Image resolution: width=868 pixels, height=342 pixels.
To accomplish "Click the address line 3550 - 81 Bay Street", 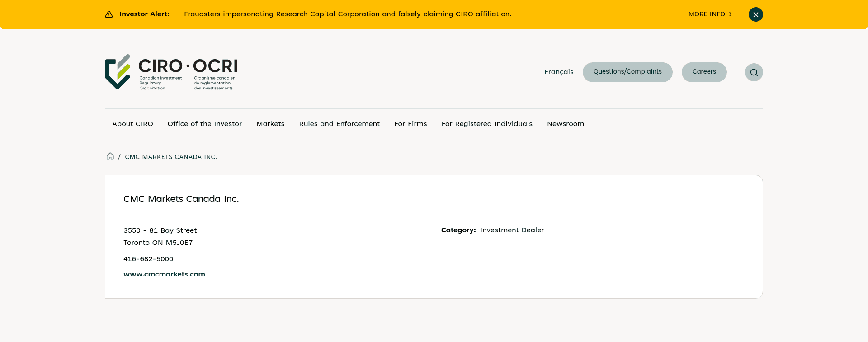I will [160, 230].
